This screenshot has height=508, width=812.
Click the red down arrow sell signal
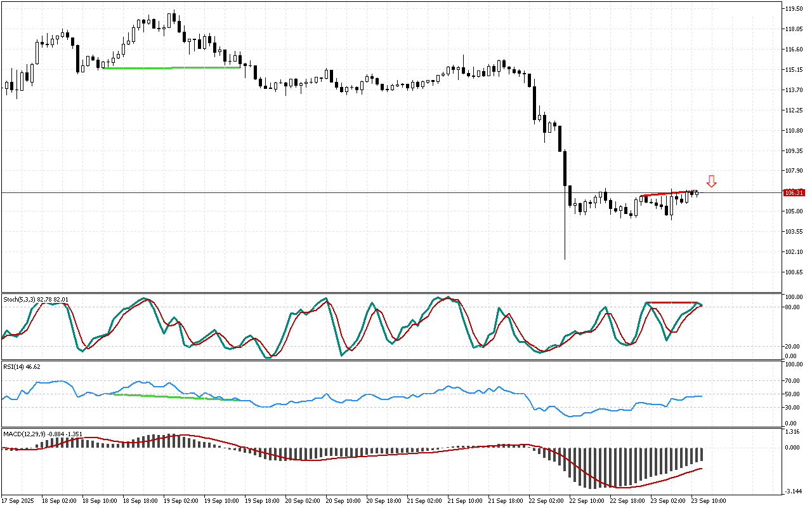coord(711,182)
